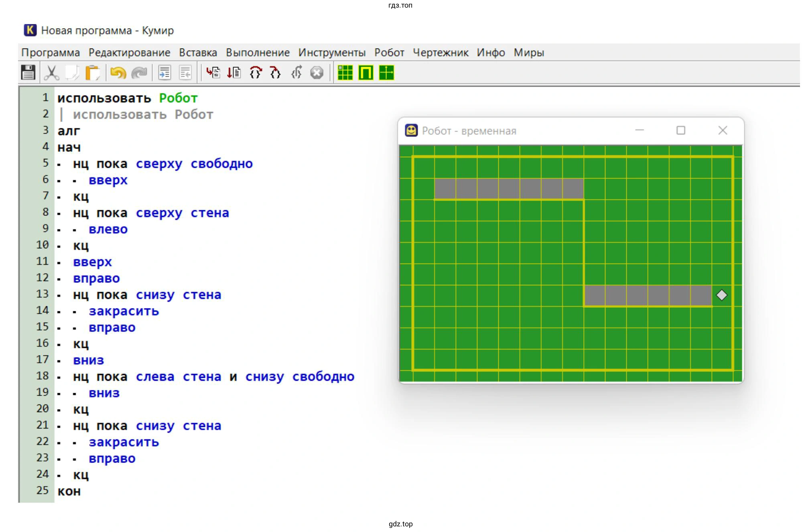The width and height of the screenshot is (802, 532).
Task: Click the Paste clipboard icon
Action: point(93,73)
